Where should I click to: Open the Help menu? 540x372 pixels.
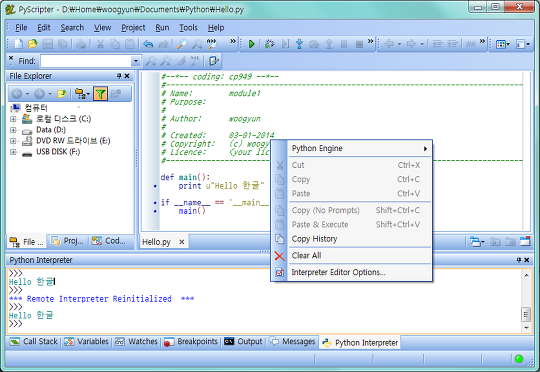[x=216, y=28]
